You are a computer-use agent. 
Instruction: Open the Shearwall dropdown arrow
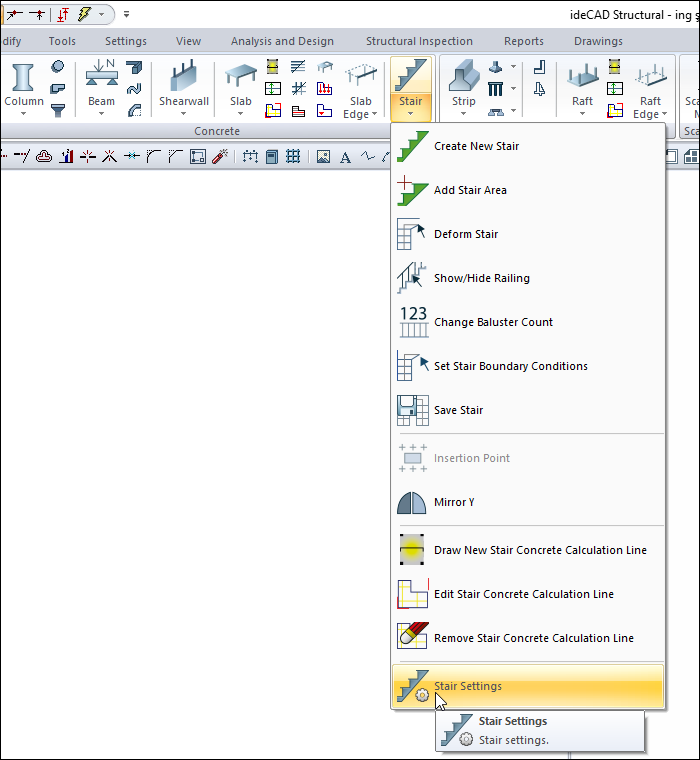coord(183,114)
